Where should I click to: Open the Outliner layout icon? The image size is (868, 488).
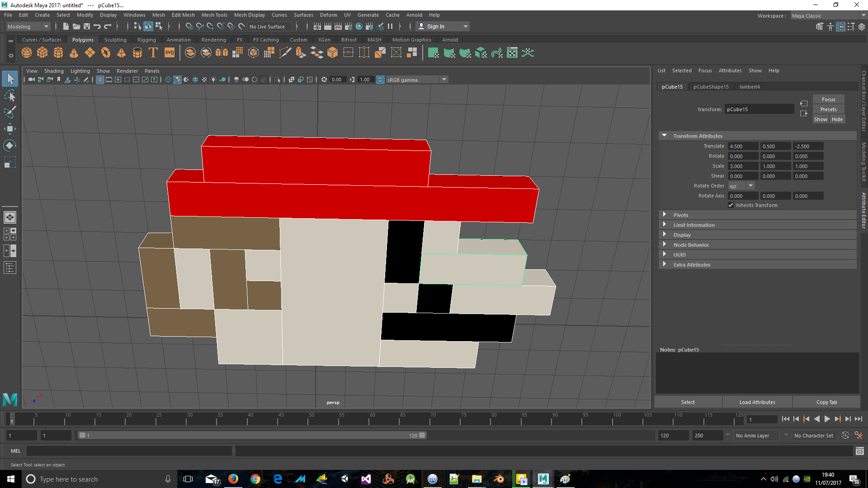(9, 267)
